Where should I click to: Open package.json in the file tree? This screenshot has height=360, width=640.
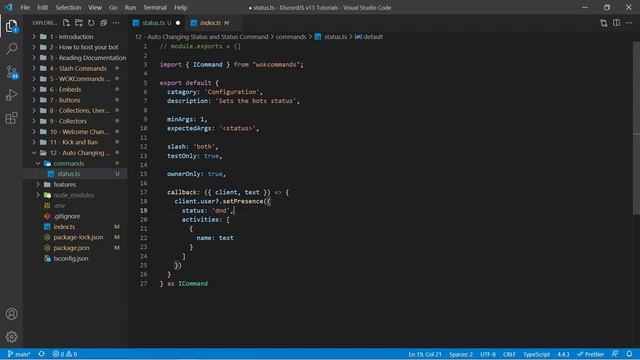pyautogui.click(x=75, y=248)
